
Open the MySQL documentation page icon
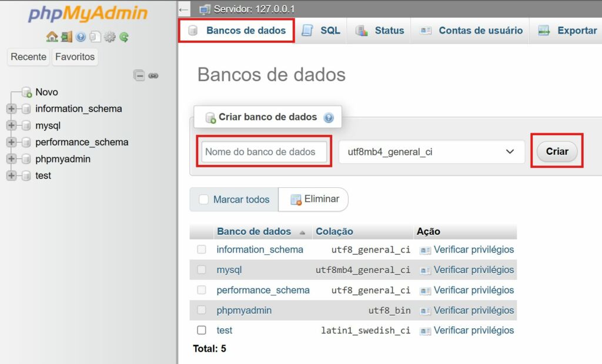pos(95,37)
